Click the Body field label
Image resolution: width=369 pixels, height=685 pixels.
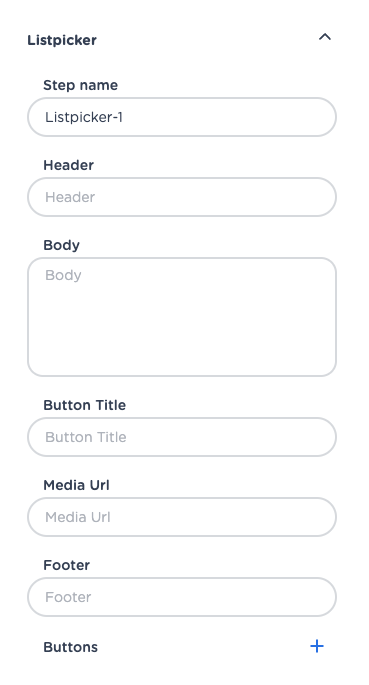pos(61,246)
